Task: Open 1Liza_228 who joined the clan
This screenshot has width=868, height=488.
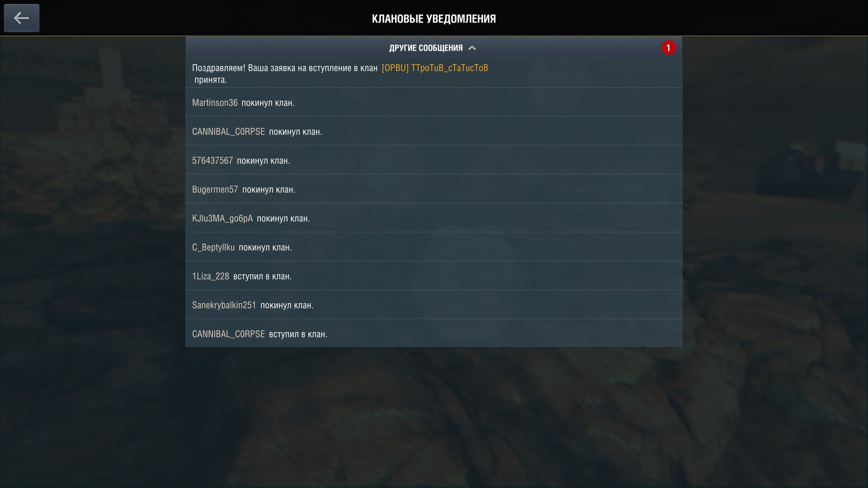Action: coord(211,276)
